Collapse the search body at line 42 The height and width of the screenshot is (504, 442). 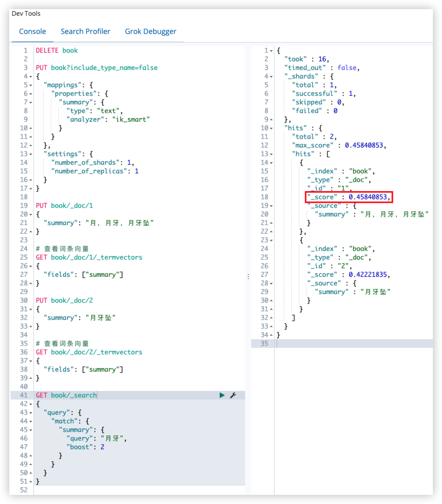pos(31,404)
